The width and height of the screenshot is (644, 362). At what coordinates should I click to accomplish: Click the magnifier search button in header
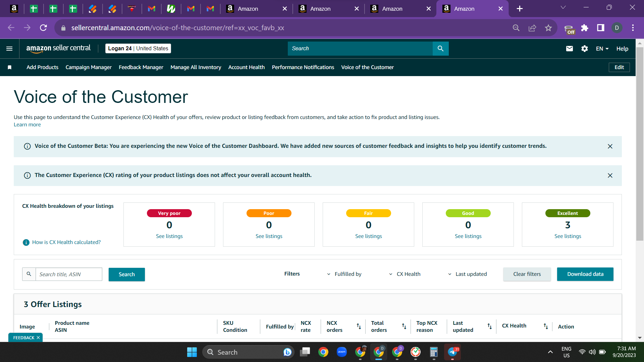(440, 49)
